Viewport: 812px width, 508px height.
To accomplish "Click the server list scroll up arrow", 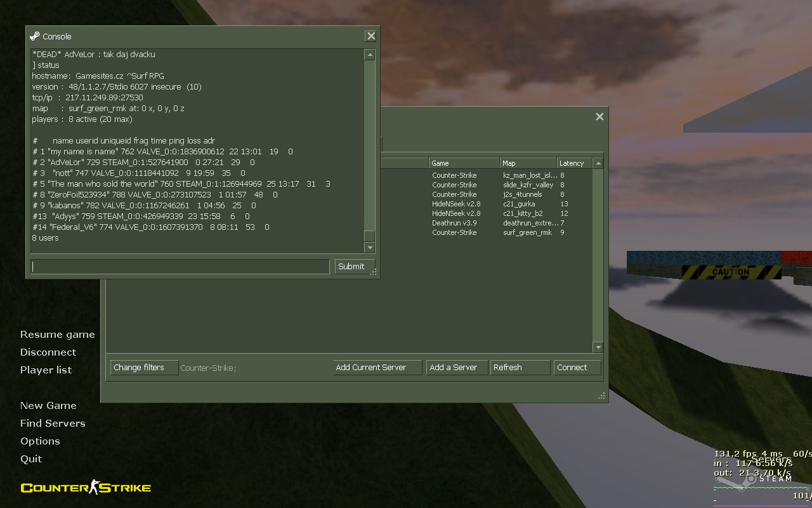I will tap(598, 163).
